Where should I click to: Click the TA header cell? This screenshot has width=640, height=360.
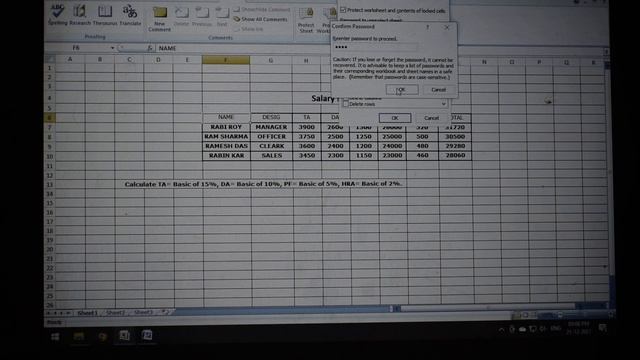click(307, 117)
